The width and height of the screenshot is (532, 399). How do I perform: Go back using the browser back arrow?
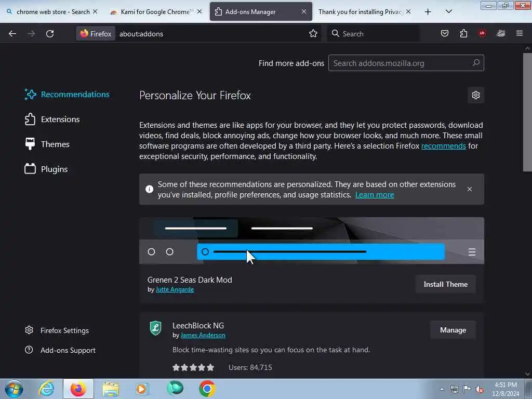(x=12, y=34)
